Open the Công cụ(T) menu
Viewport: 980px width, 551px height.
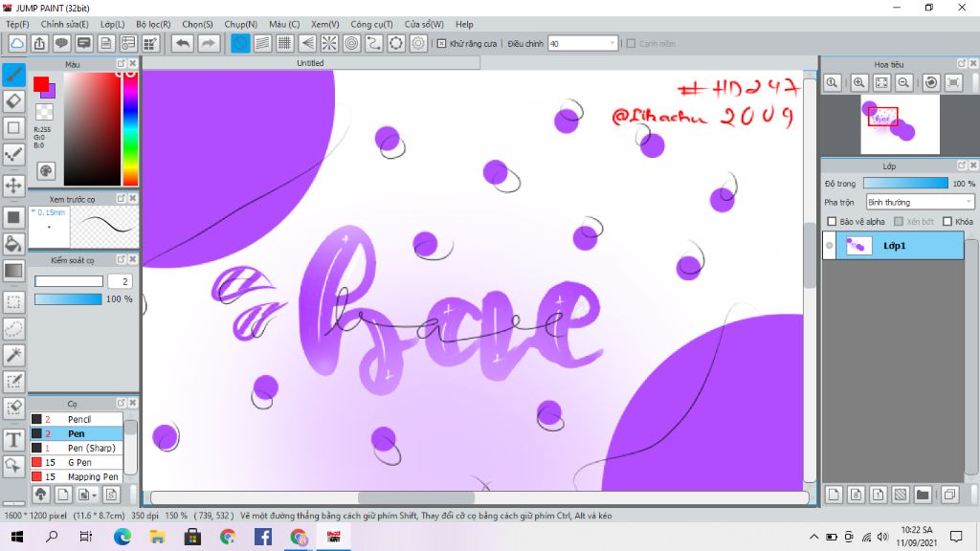coord(371,24)
